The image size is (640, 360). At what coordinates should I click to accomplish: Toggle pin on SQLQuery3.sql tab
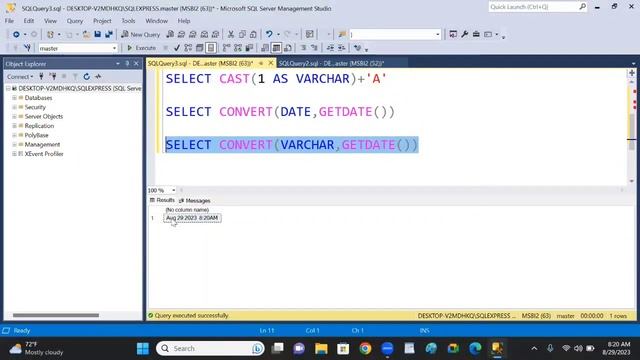[261, 63]
